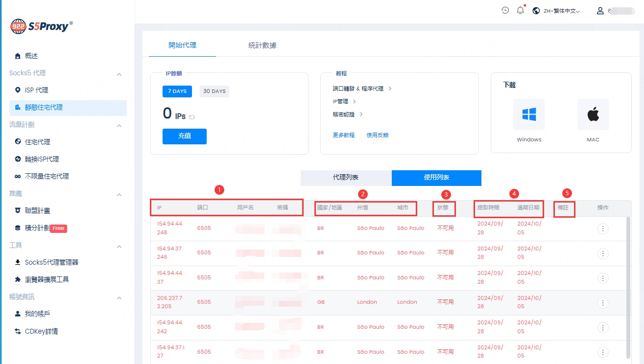Download the Windows client icon
Screen dimensions: 644x364
529,114
